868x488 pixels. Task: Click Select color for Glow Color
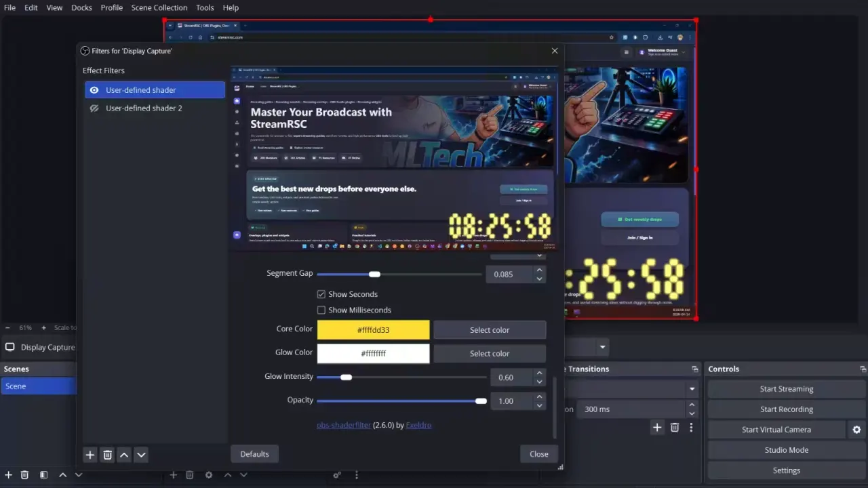(x=490, y=354)
